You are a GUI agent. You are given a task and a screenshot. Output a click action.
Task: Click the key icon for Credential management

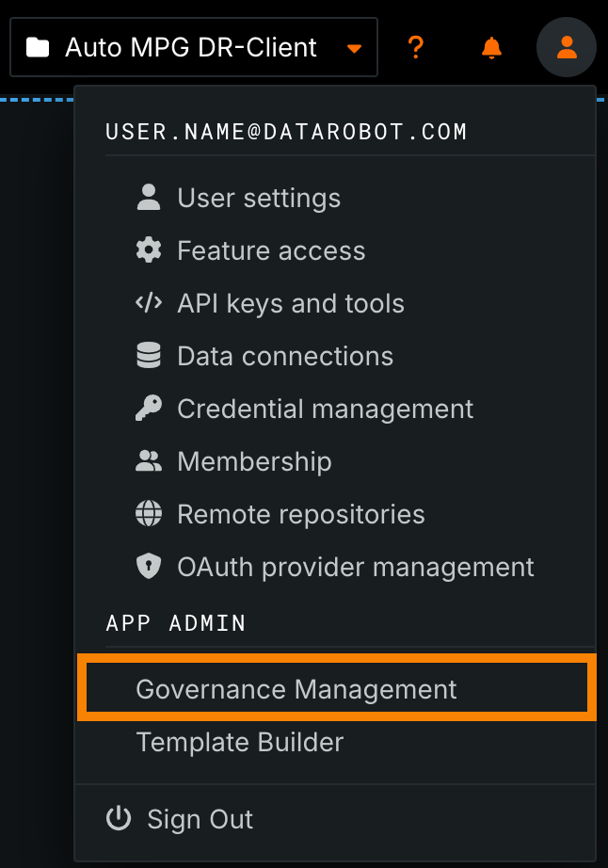149,409
